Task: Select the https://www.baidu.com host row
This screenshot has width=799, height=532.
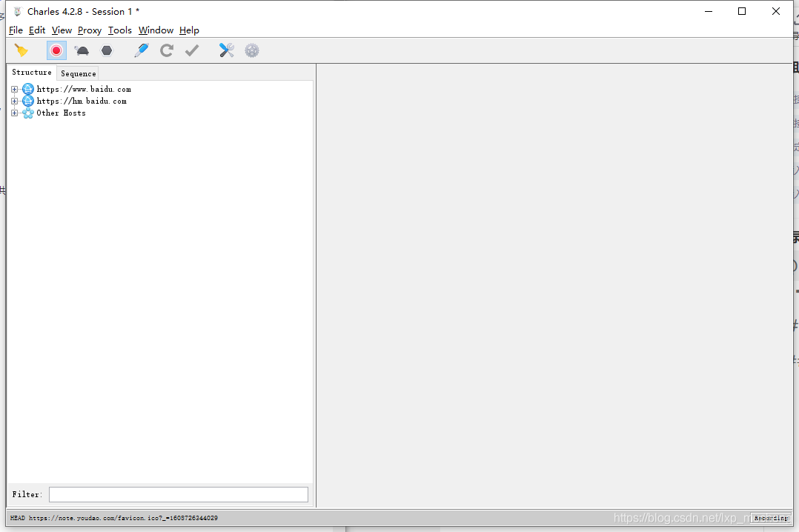Action: click(84, 89)
